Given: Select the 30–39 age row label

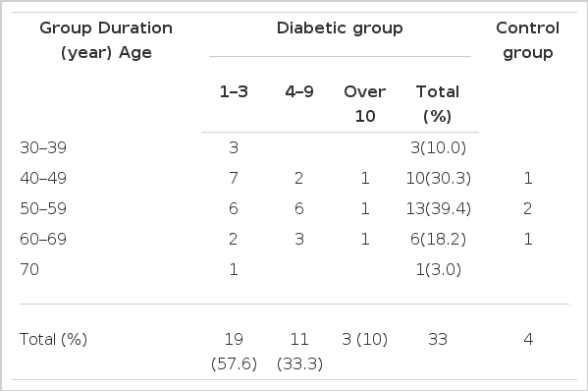Looking at the screenshot, I should click(43, 147).
